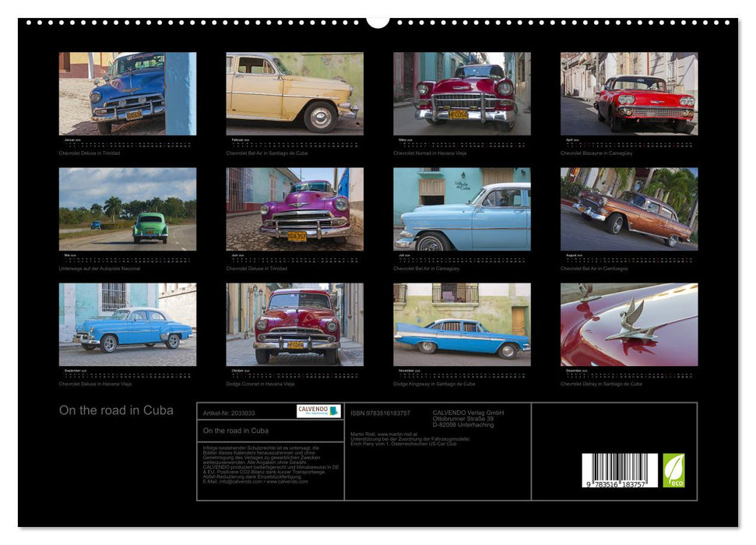
Task: Click the Artikel-Nr. 2033033 label
Action: pos(230,414)
